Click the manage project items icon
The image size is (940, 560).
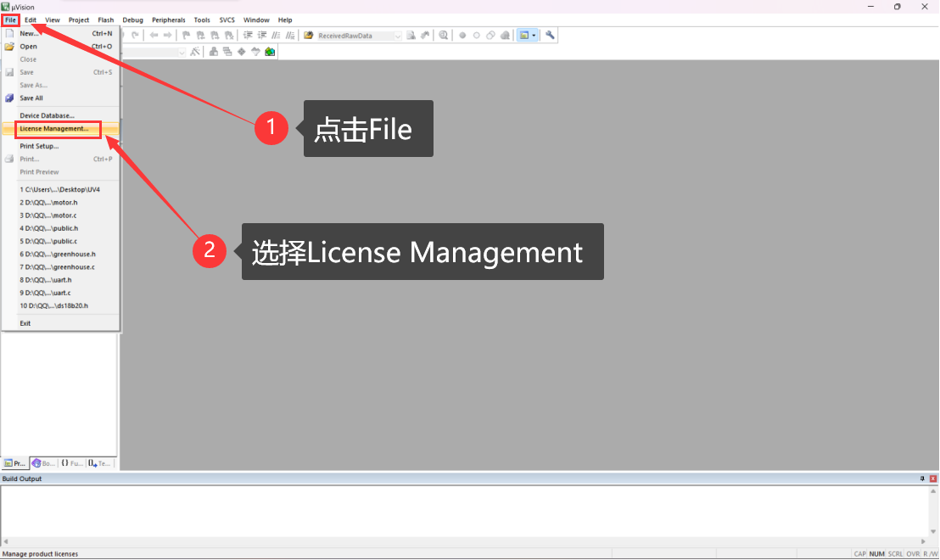point(214,52)
